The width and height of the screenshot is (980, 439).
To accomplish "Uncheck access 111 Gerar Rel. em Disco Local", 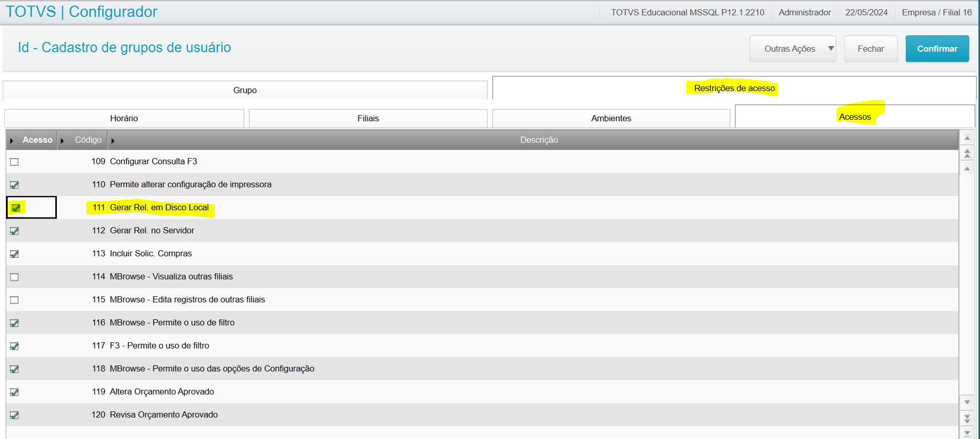I will pos(16,208).
